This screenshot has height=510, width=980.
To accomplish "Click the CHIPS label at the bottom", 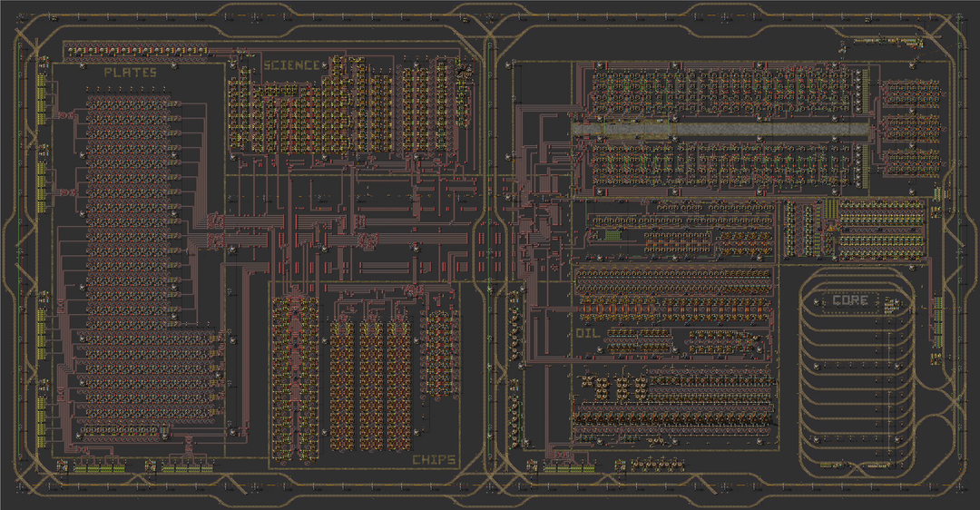I will click(434, 460).
